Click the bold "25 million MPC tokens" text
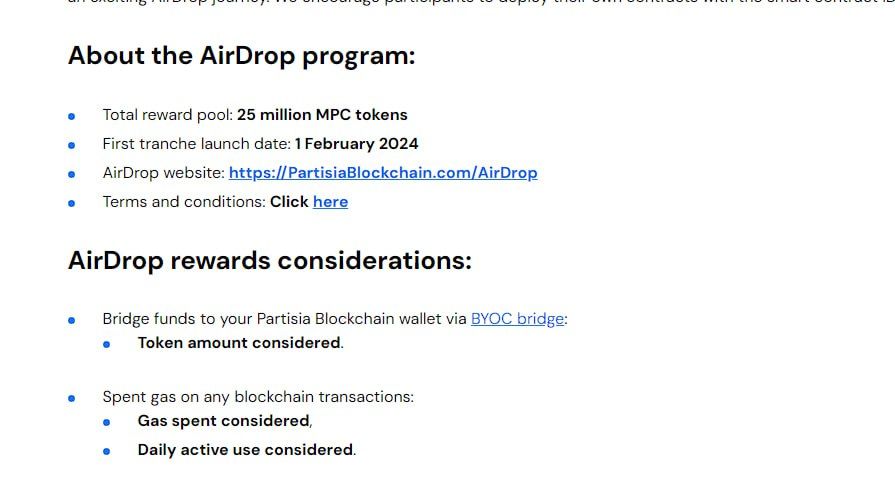The width and height of the screenshot is (895, 483). (x=322, y=115)
